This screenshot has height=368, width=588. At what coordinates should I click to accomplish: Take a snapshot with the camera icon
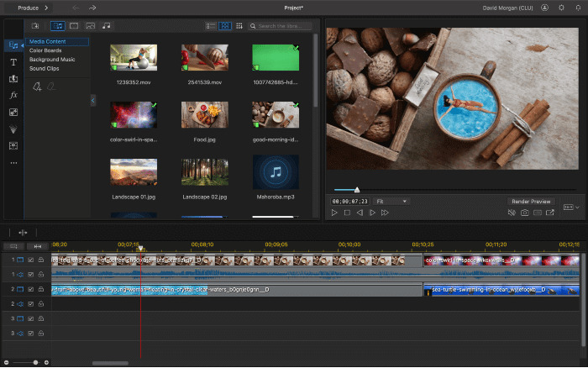coord(525,213)
